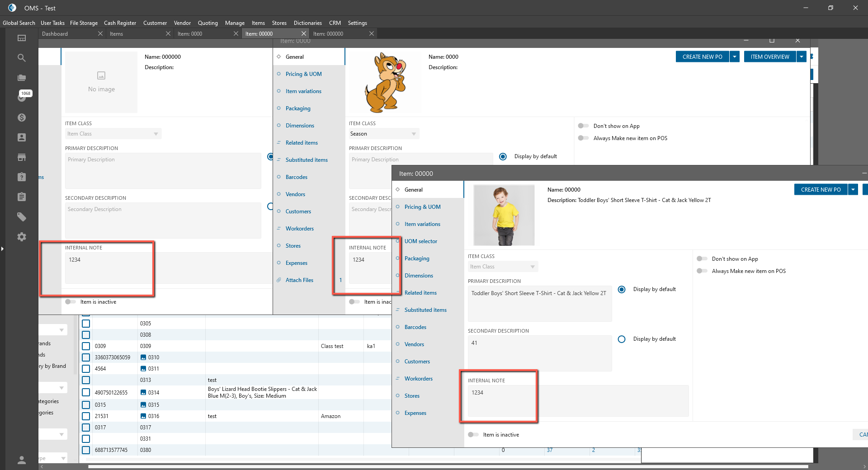The height and width of the screenshot is (470, 868).
Task: Open Barcodes in the Item 00000 window
Action: click(x=415, y=327)
